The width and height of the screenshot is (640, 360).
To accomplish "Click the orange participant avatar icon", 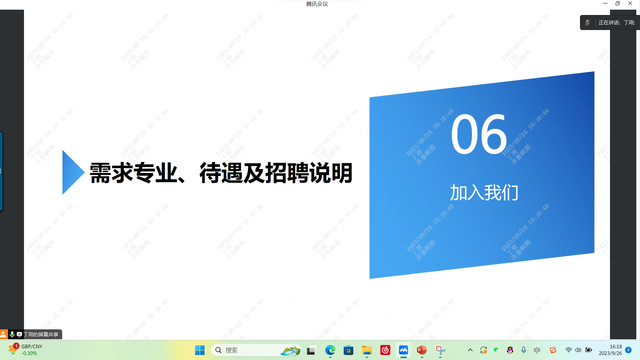I will [x=3, y=334].
